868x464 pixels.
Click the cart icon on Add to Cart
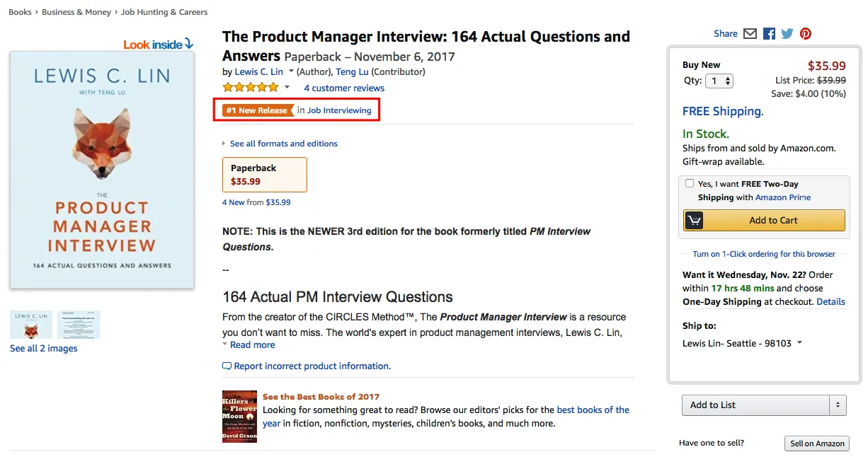coord(695,221)
